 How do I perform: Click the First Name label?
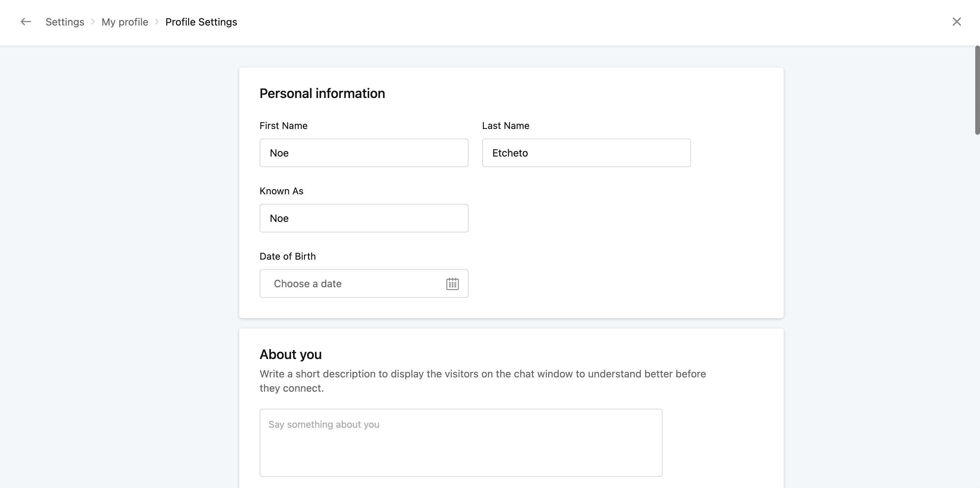(283, 126)
